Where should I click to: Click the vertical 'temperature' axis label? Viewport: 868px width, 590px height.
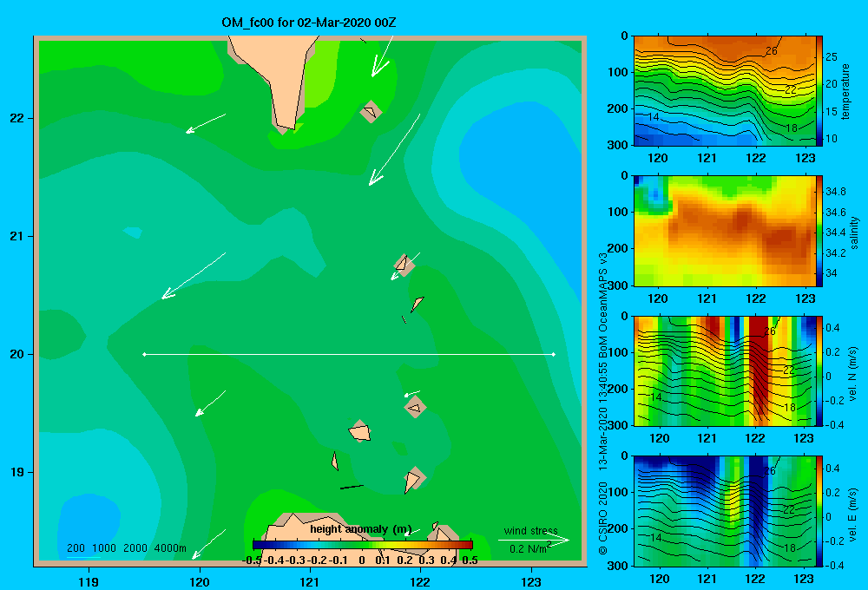[x=845, y=91]
